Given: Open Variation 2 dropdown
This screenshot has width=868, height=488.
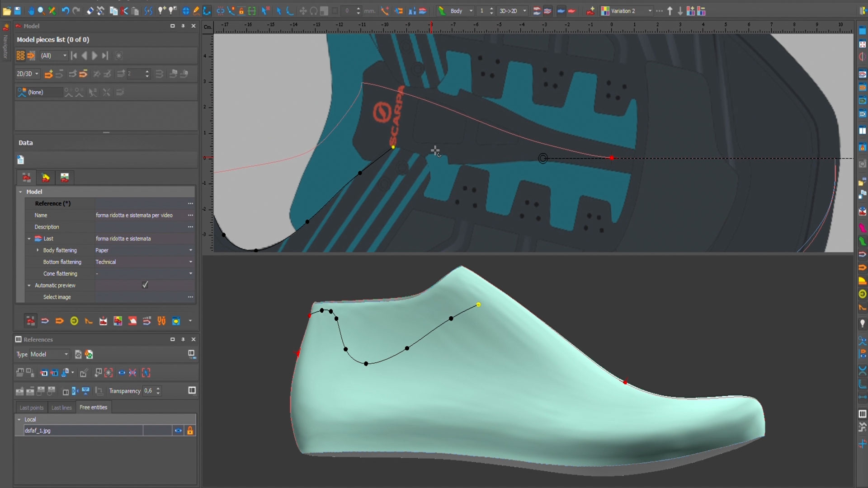Looking at the screenshot, I should click(650, 11).
